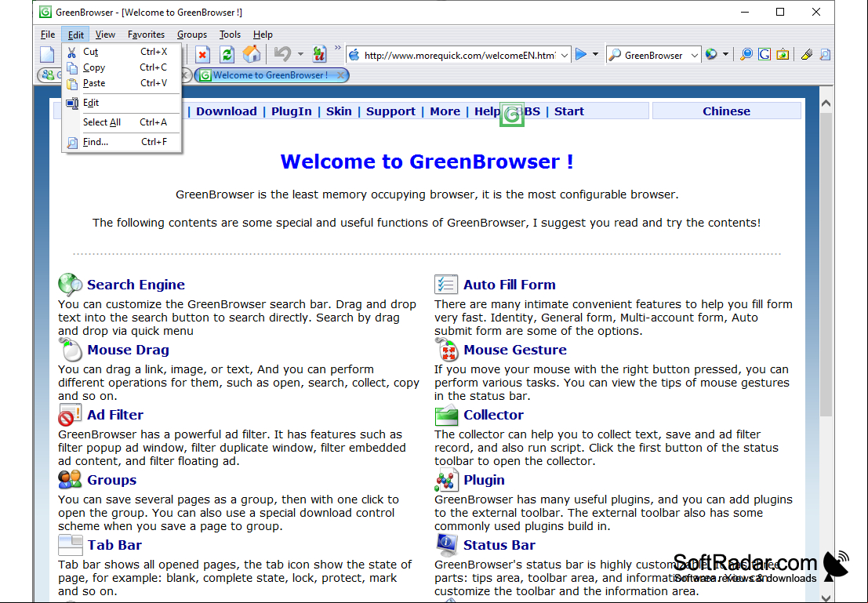
Task: Follow the PlugIn navigation link
Action: point(291,111)
